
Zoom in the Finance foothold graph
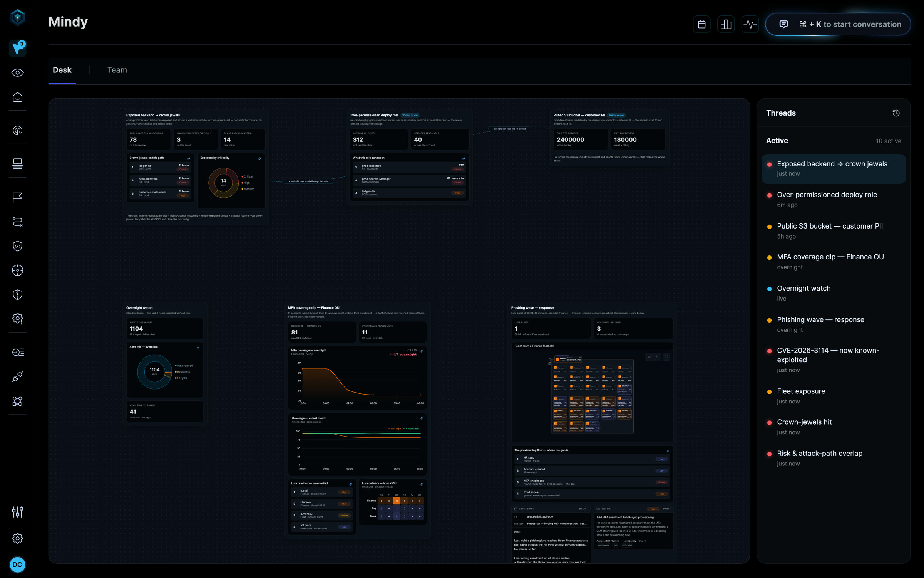tap(657, 357)
